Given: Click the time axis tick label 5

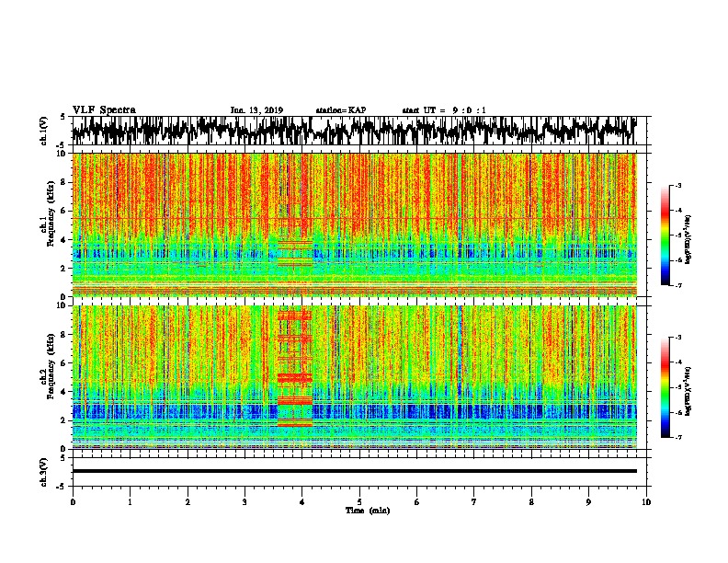Looking at the screenshot, I should tap(359, 502).
